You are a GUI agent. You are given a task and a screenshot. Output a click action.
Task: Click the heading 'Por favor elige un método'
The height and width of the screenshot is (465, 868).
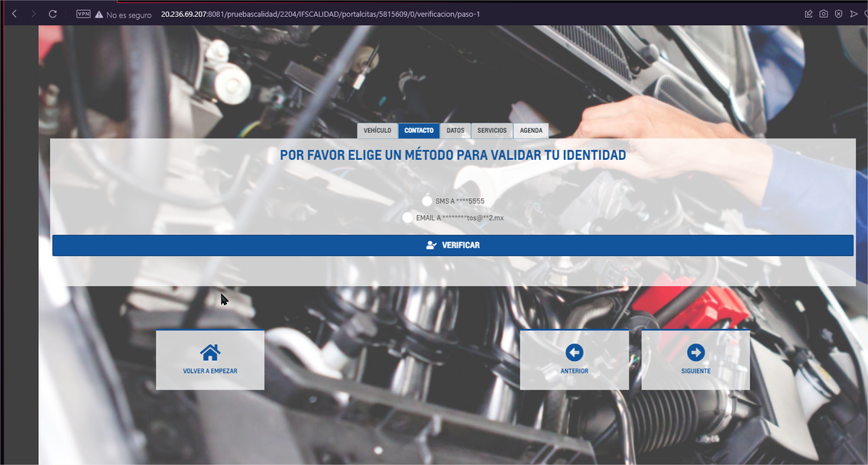pyautogui.click(x=453, y=155)
